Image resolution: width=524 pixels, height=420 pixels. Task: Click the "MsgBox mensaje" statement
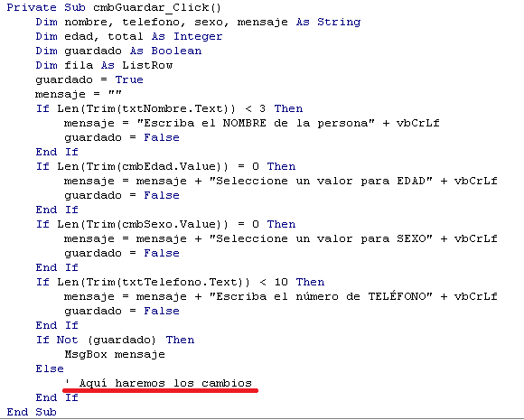[115, 354]
